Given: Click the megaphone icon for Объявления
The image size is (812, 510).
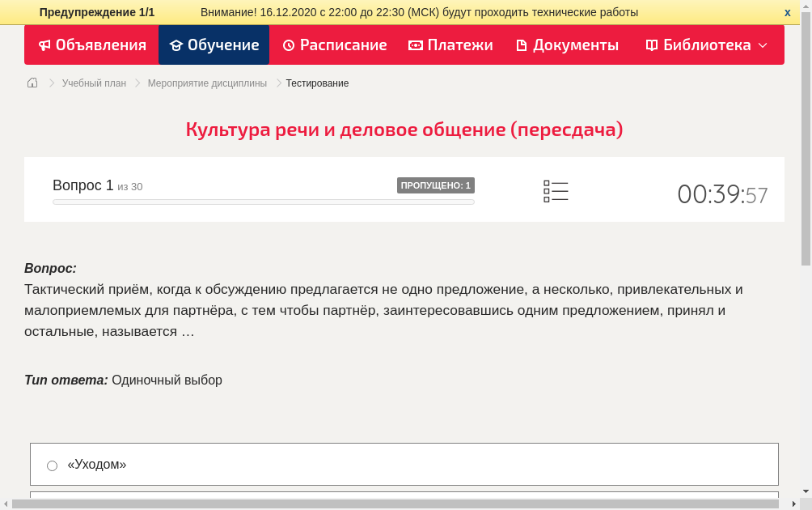Looking at the screenshot, I should (44, 45).
